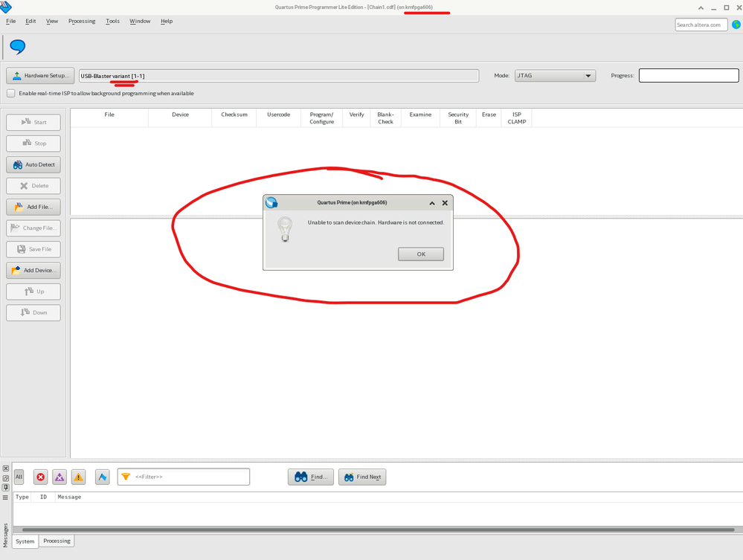Click the Blank-Check column header

point(386,118)
